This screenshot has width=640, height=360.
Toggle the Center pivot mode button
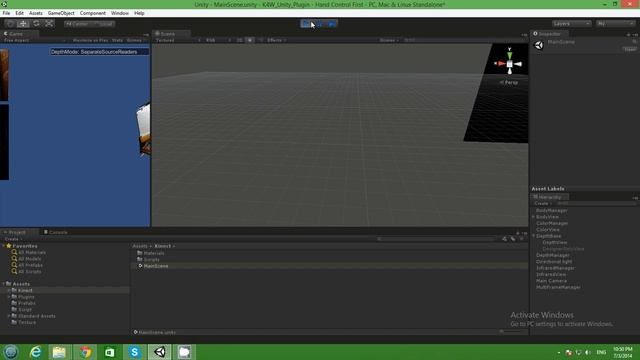[x=77, y=24]
